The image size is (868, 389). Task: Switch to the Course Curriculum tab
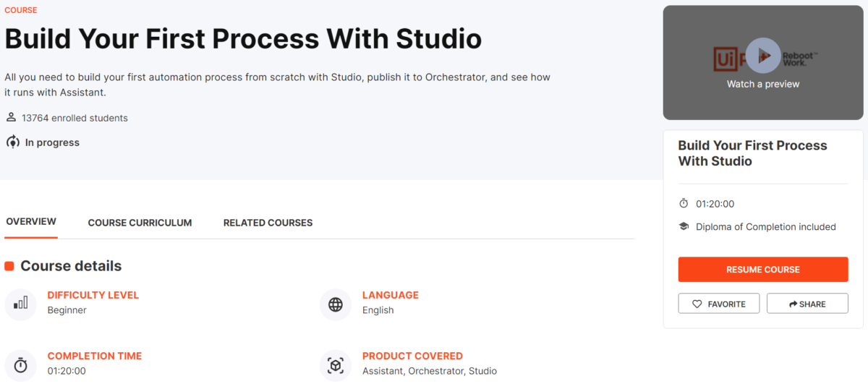click(140, 223)
